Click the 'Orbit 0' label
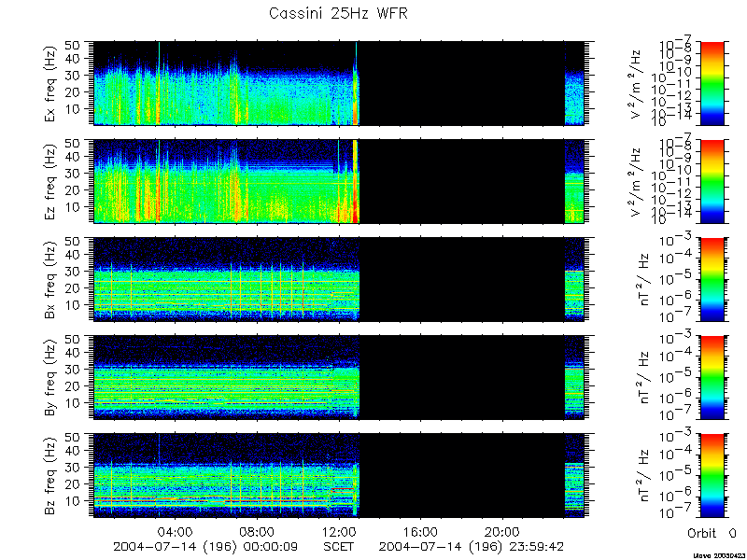This screenshot has height=560, width=747. [x=712, y=532]
